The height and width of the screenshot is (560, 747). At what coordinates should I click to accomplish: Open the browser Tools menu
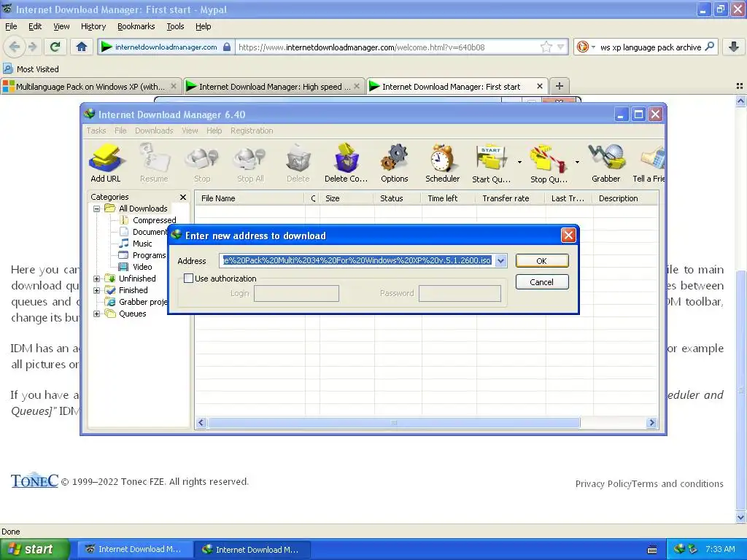[x=175, y=26]
